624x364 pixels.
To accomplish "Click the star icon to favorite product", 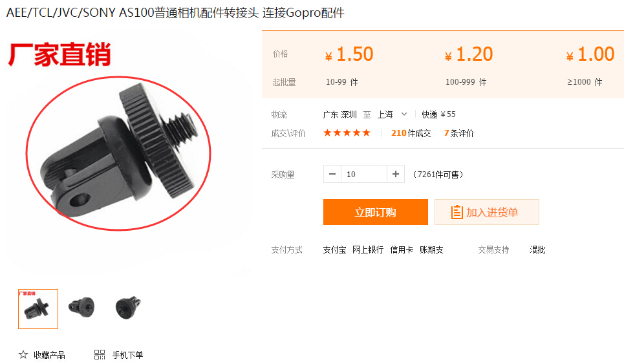I will point(23,354).
